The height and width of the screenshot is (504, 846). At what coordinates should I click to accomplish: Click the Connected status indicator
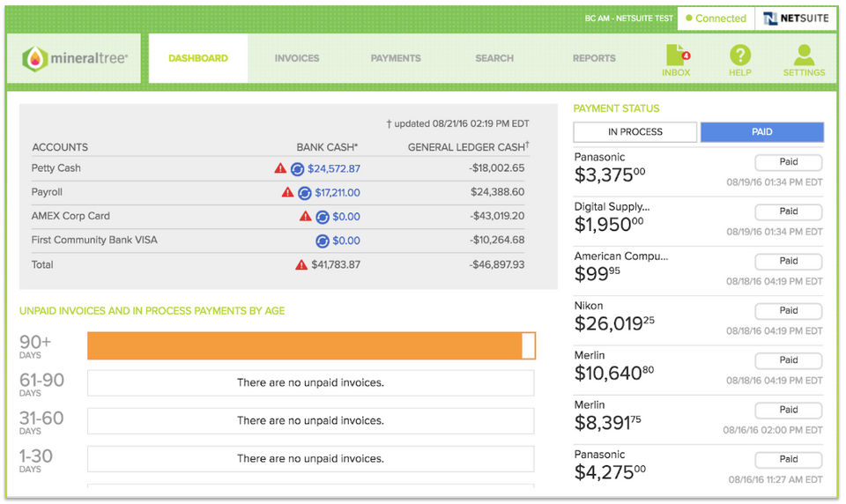click(x=716, y=19)
